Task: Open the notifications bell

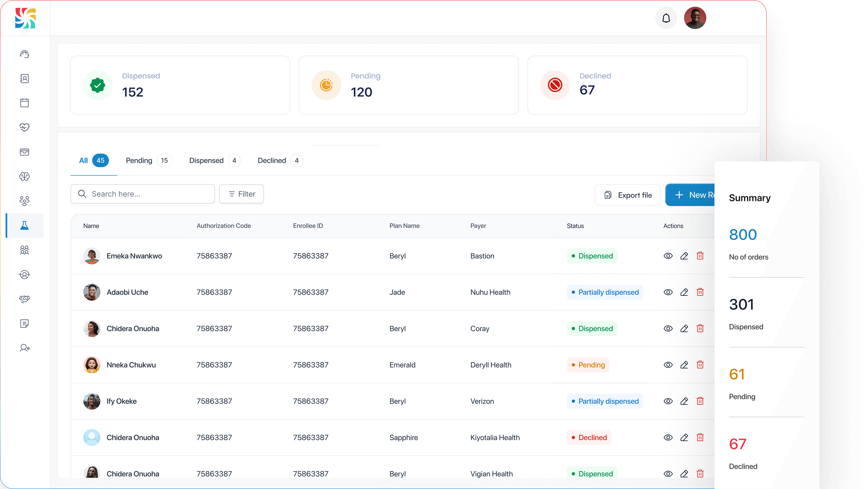Action: [x=666, y=18]
